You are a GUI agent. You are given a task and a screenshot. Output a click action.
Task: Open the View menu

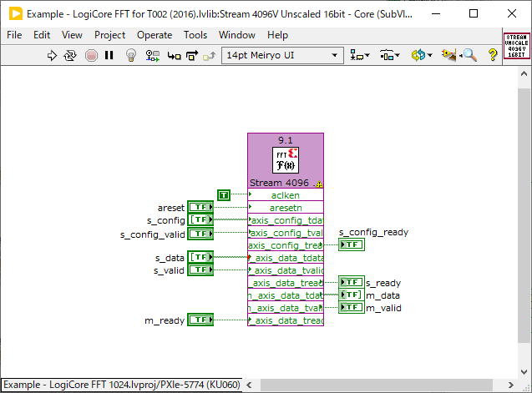pyautogui.click(x=72, y=35)
